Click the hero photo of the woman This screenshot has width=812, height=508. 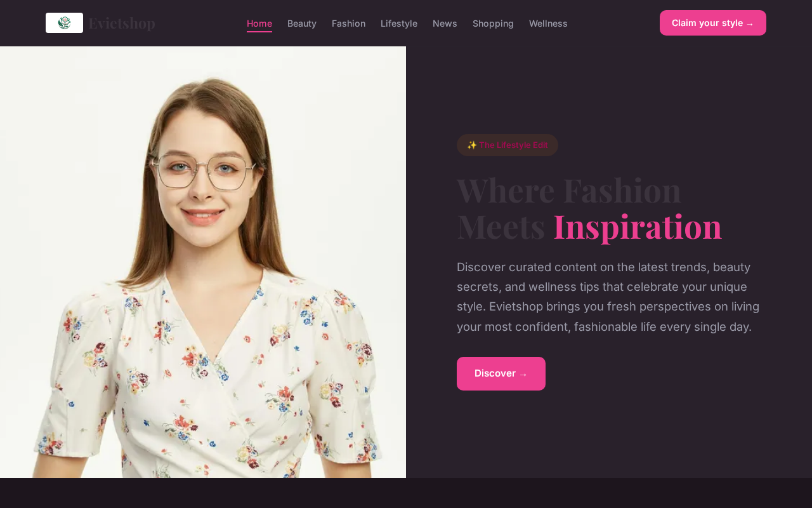point(203,262)
